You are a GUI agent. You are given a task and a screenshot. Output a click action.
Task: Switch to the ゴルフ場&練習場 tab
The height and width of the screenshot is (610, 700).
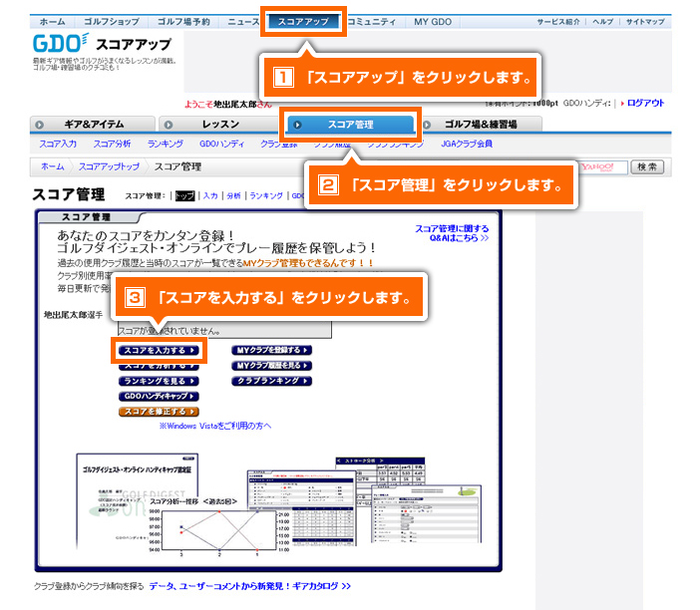click(481, 125)
